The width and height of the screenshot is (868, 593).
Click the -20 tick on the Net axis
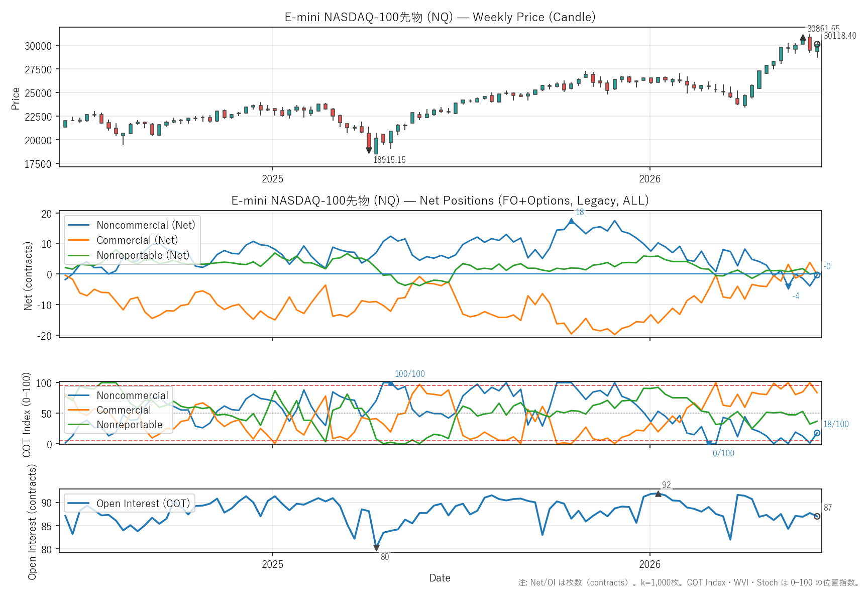click(x=44, y=336)
